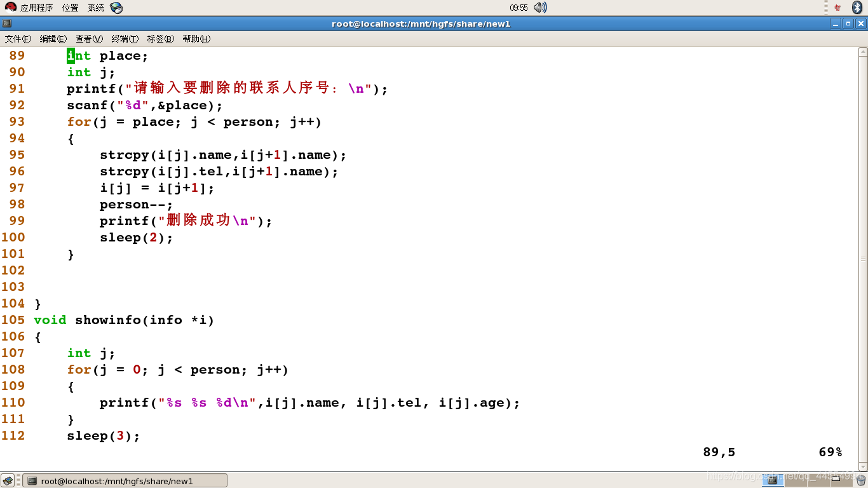Open the 文件(F) menu

18,39
